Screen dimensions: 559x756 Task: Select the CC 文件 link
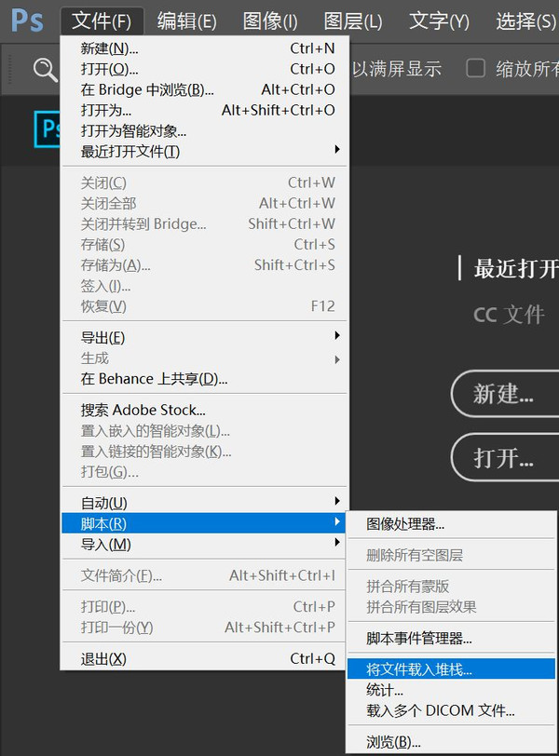click(510, 315)
